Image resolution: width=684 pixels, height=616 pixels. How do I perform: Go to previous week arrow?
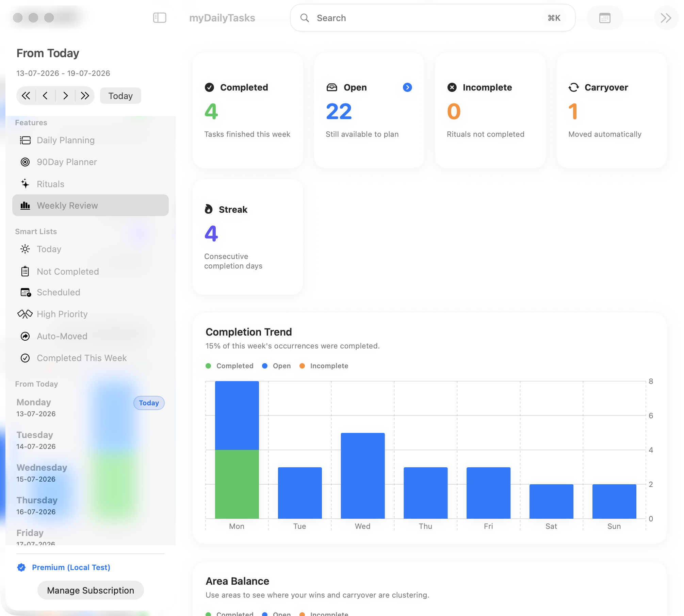click(x=45, y=96)
